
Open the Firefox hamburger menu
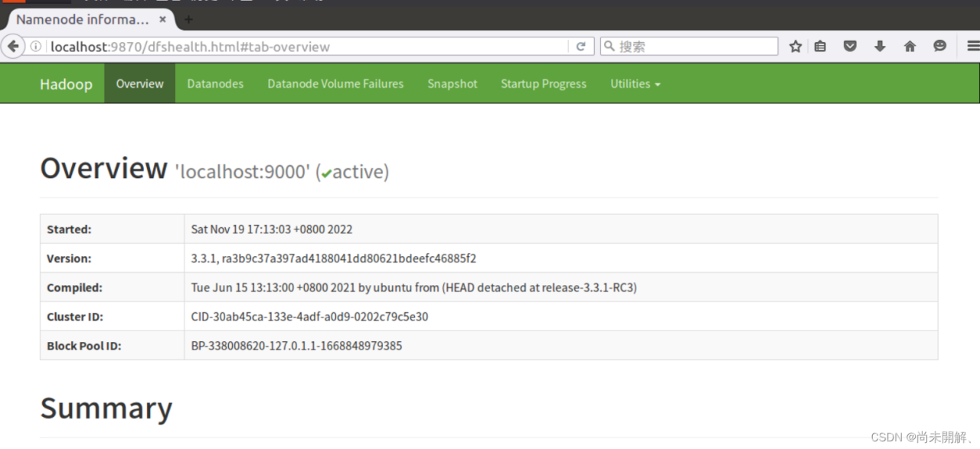point(972,47)
